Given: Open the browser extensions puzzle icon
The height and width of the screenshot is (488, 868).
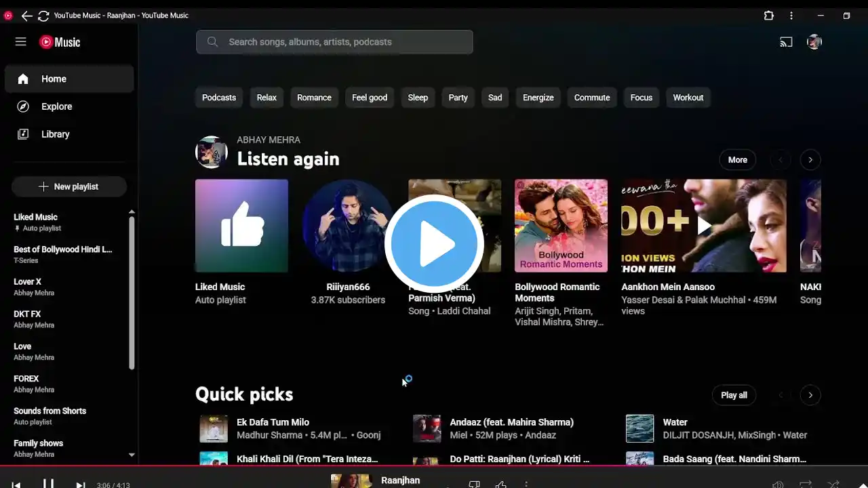Looking at the screenshot, I should (769, 16).
